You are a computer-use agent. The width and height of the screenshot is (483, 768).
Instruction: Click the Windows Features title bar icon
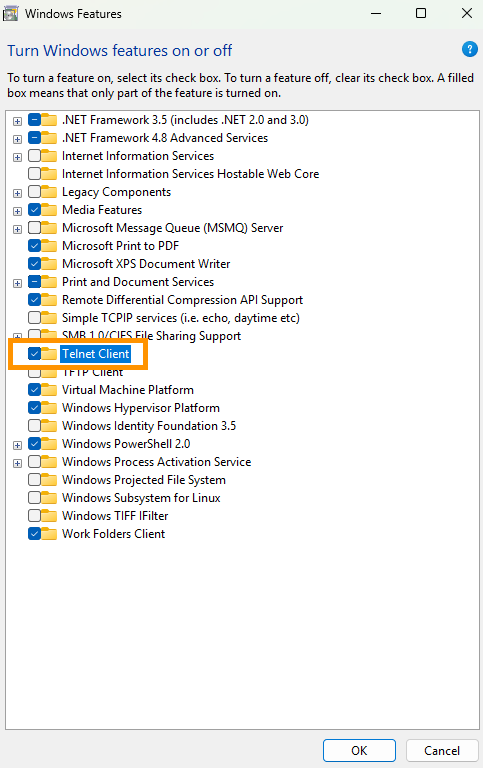point(11,14)
